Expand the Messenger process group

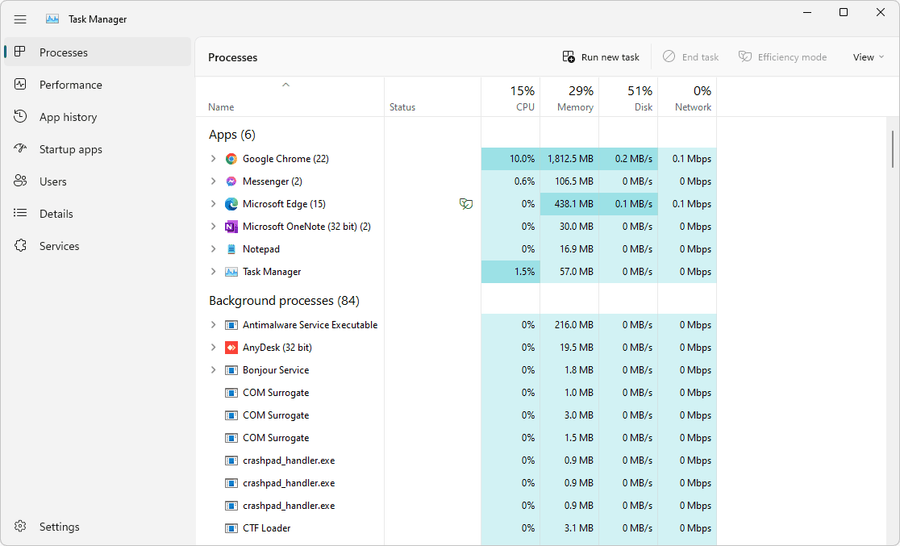click(213, 181)
